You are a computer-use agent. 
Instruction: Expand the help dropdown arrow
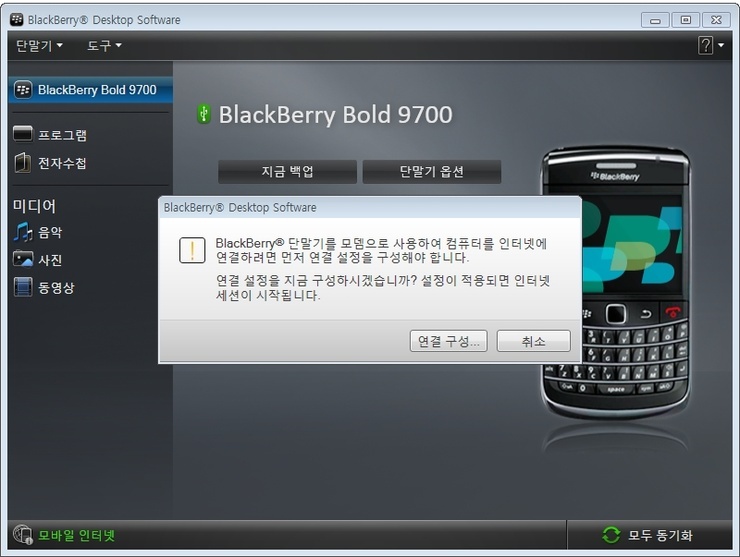[721, 45]
